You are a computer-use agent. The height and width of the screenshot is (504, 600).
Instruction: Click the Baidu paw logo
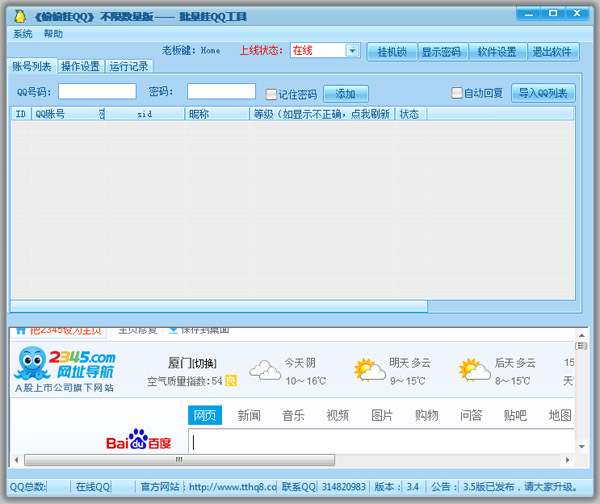coord(137,440)
